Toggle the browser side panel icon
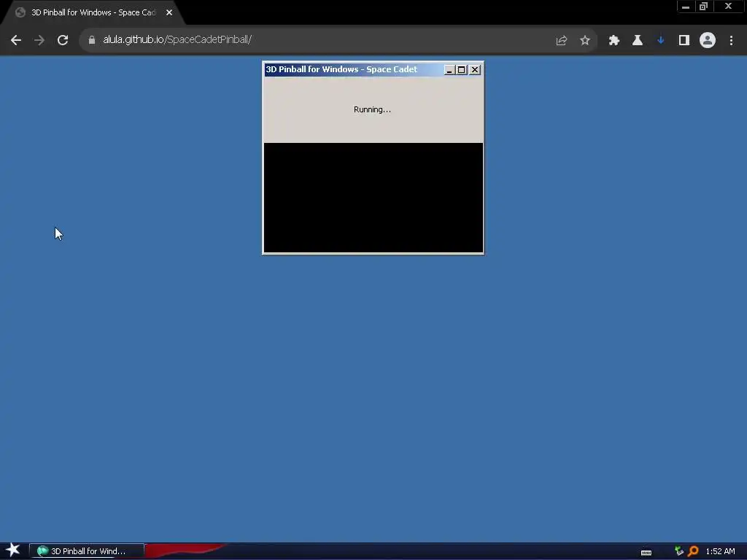The height and width of the screenshot is (560, 747). pos(684,41)
